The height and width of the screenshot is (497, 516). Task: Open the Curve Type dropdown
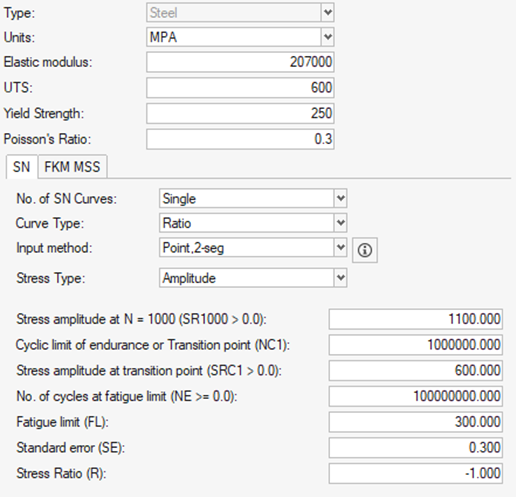253,223
